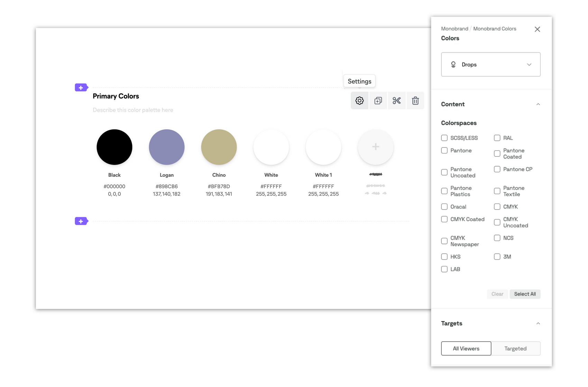
Task: Click hex value #898CB6
Action: point(167,186)
